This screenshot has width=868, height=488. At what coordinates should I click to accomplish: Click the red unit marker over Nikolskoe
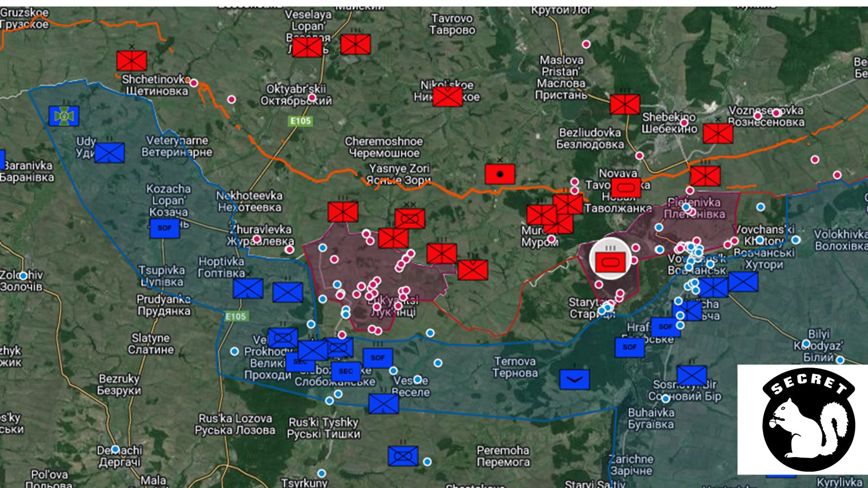[x=448, y=97]
